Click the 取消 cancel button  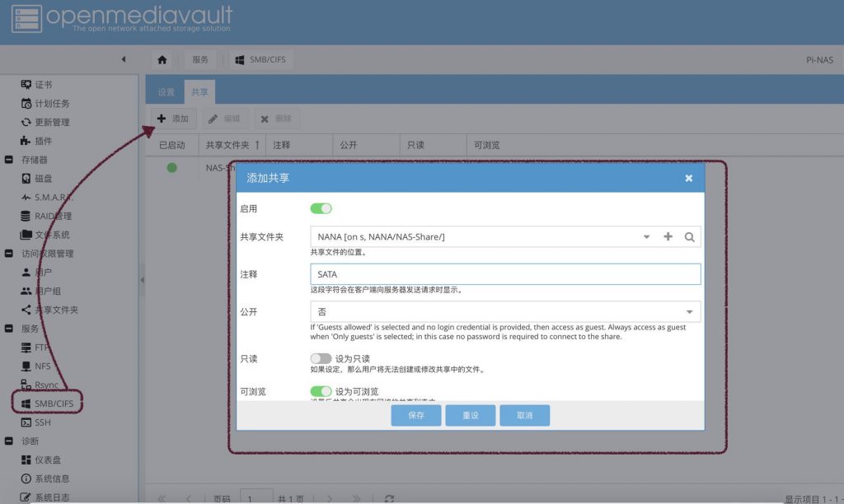(525, 415)
